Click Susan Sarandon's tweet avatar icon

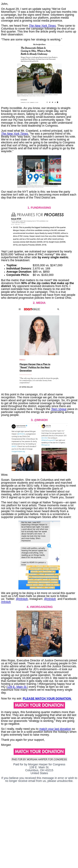coord(13,426)
